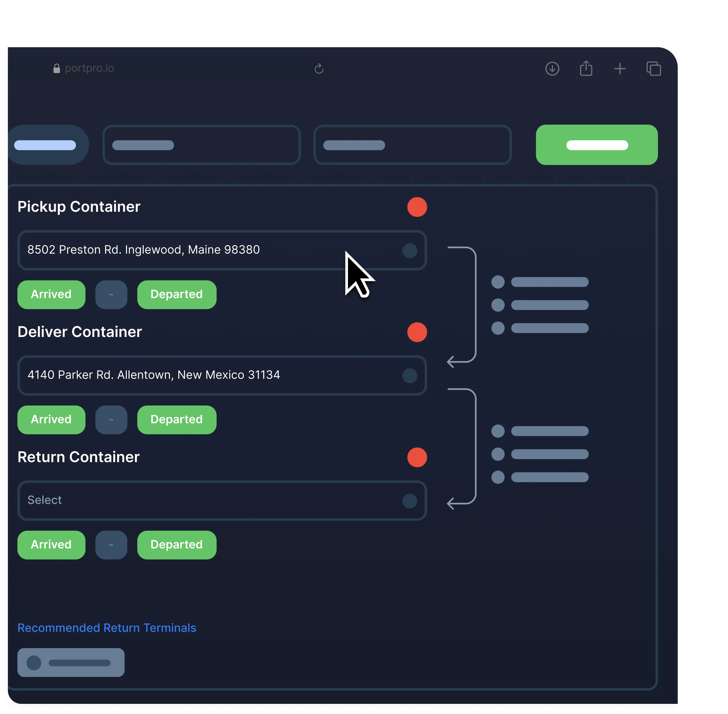
Task: Click the browser downloads icon
Action: click(x=552, y=69)
